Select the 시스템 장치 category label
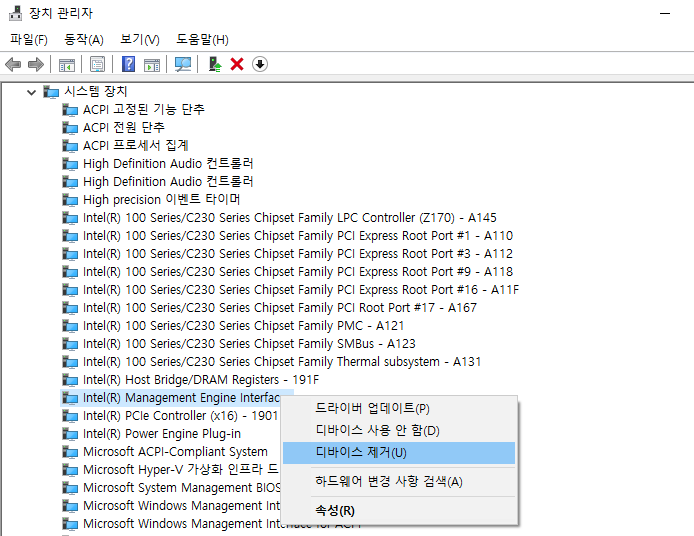Viewport: 694px width, 536px height. point(96,92)
